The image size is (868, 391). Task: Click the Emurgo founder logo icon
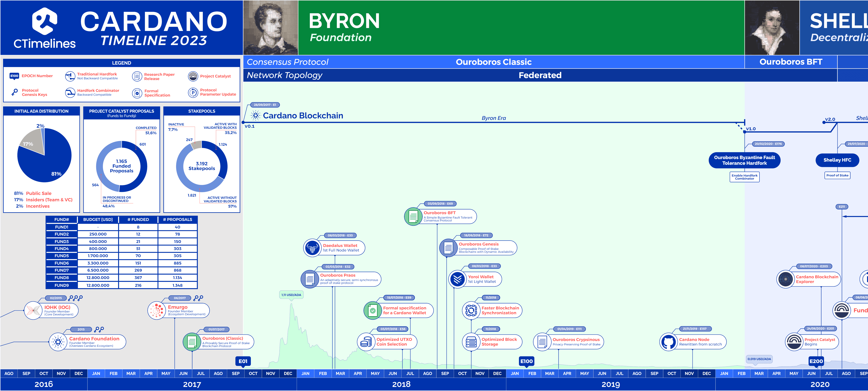point(157,310)
